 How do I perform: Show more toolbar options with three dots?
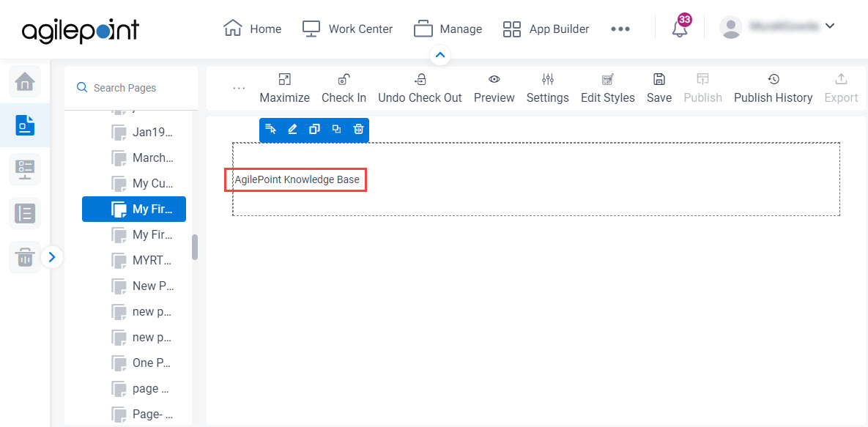(x=239, y=88)
